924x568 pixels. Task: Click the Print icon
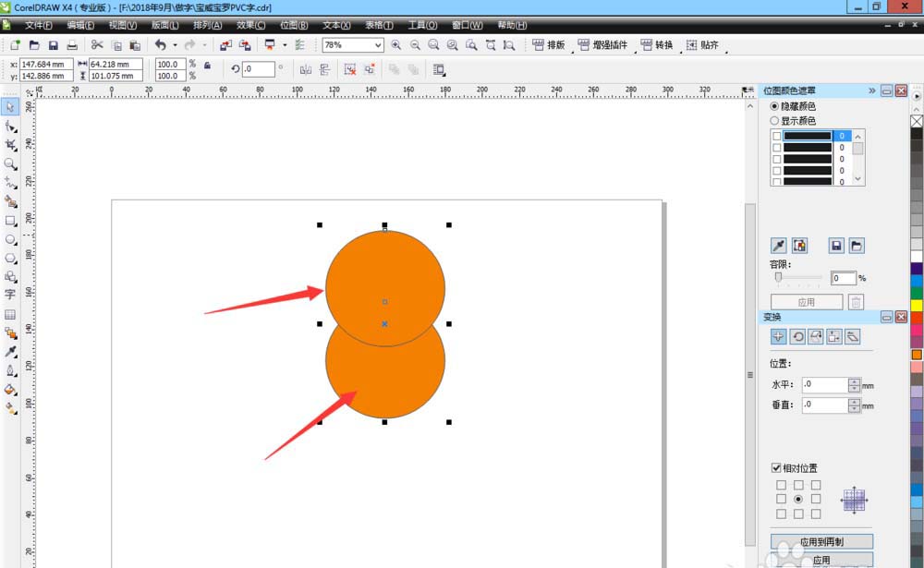click(72, 44)
